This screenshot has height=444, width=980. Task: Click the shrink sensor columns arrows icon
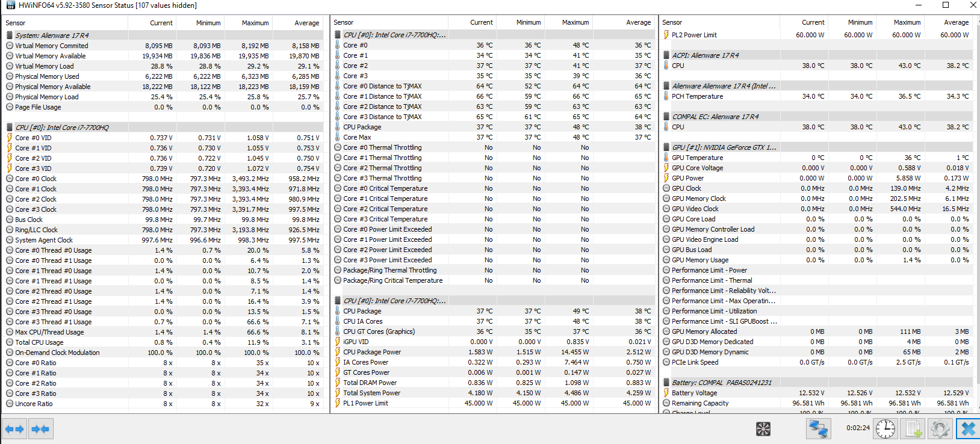[x=40, y=429]
